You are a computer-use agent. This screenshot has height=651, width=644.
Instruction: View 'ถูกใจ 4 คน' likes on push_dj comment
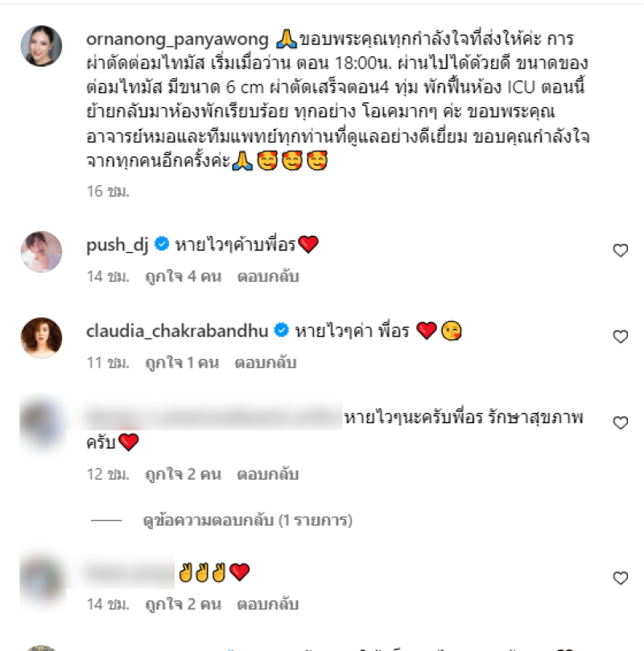pyautogui.click(x=183, y=277)
